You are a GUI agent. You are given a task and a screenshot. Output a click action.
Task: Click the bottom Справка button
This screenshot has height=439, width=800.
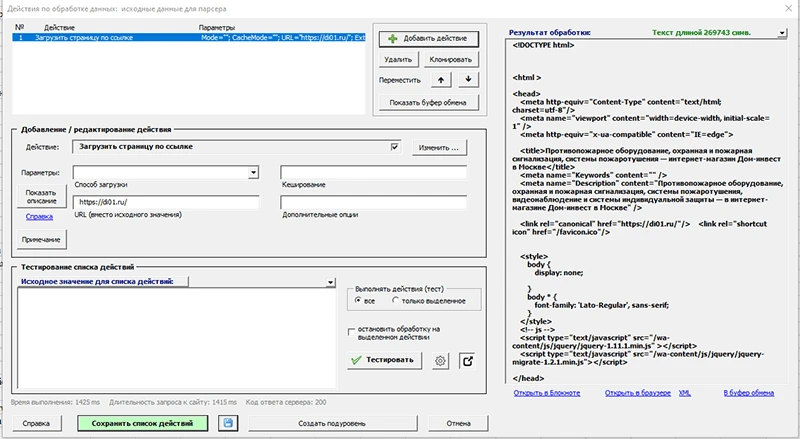click(36, 423)
